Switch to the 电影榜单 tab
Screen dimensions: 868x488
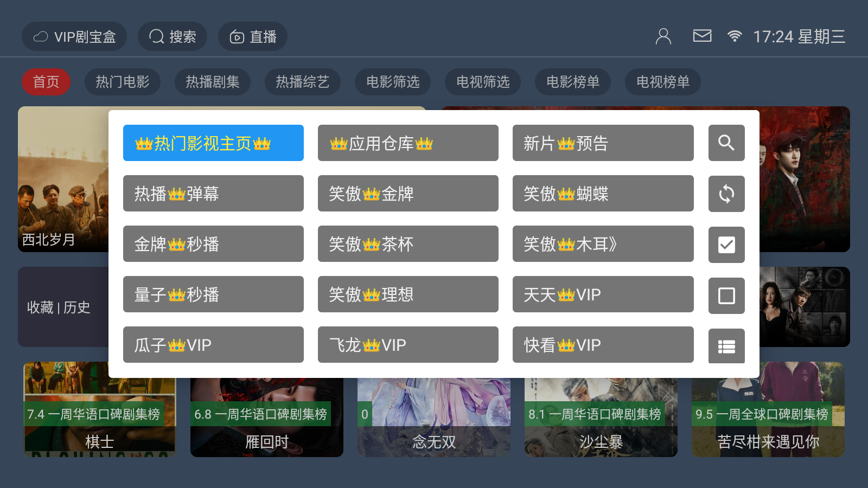tap(573, 82)
